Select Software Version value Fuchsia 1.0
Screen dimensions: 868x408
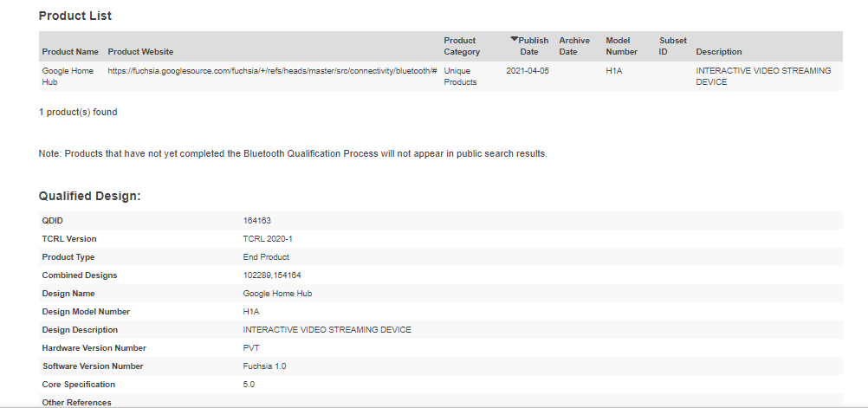(x=264, y=367)
